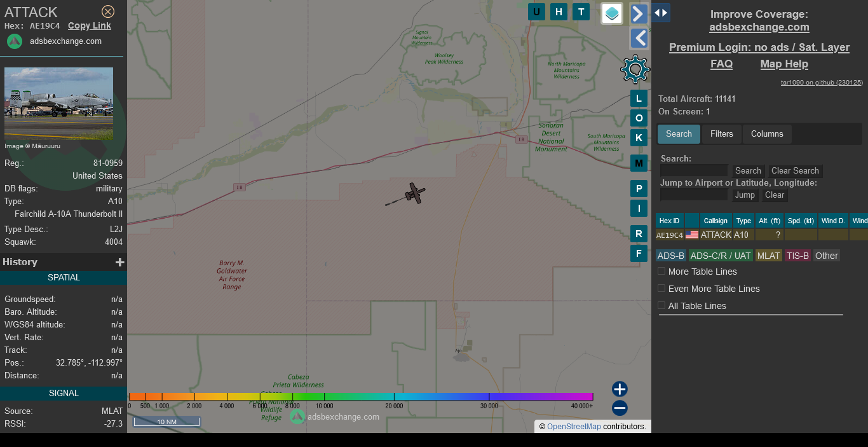Viewport: 868px width, 447px height.
Task: Sort table by Wind D. column
Action: point(833,221)
